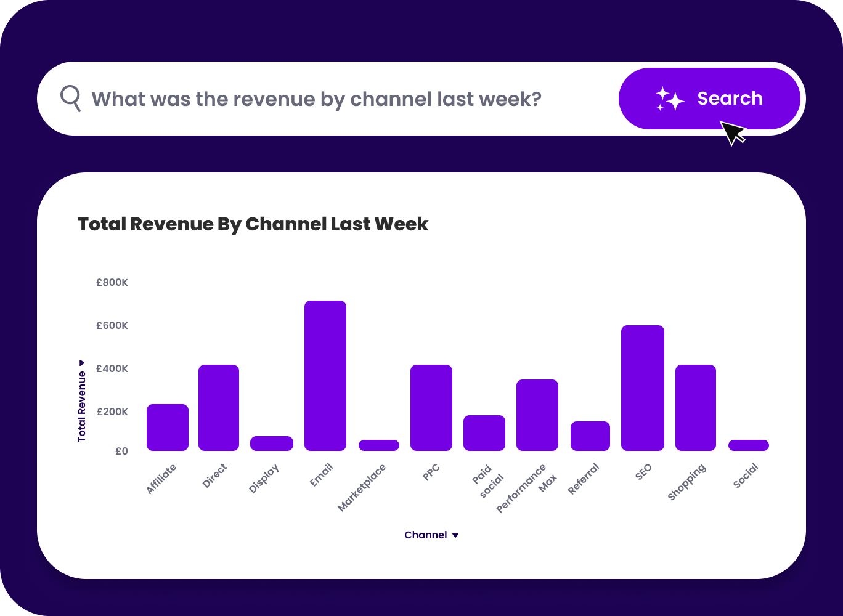Select the Marketplace channel bar
Image resolution: width=843 pixels, height=616 pixels.
click(379, 445)
